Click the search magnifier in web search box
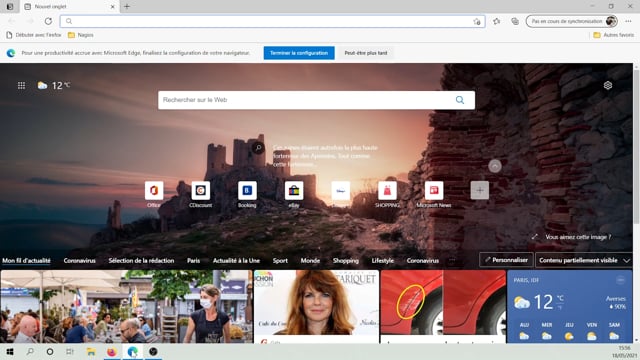The width and height of the screenshot is (640, 360). (x=460, y=100)
